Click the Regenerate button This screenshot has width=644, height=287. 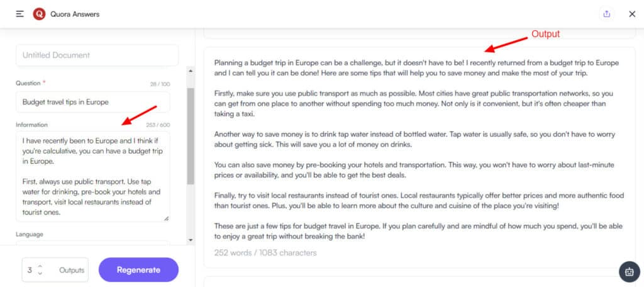[138, 270]
